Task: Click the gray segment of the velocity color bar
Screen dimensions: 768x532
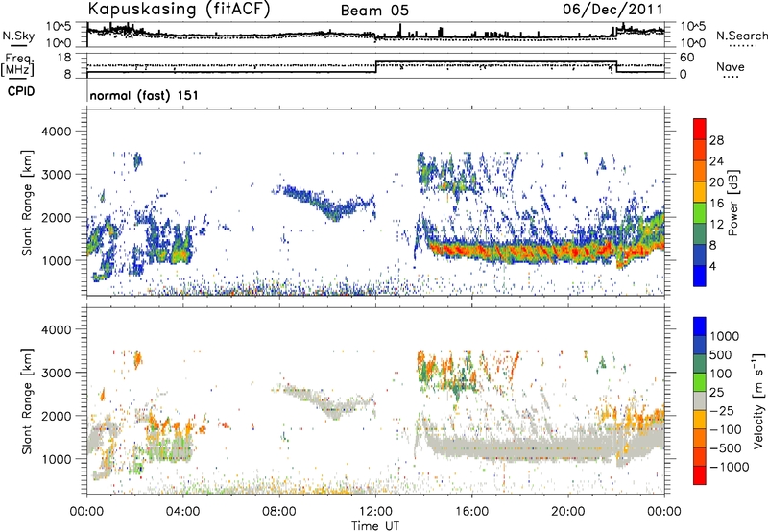Action: pyautogui.click(x=700, y=400)
